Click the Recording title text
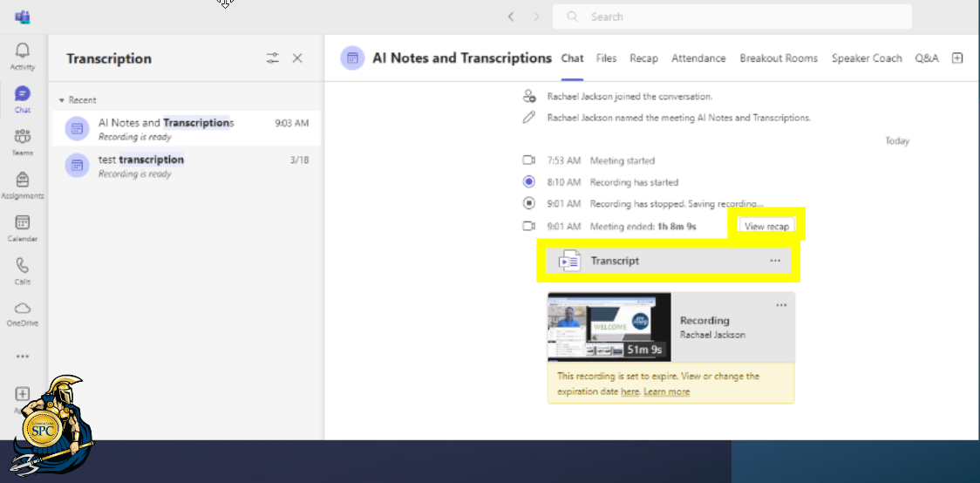980x483 pixels. 704,321
